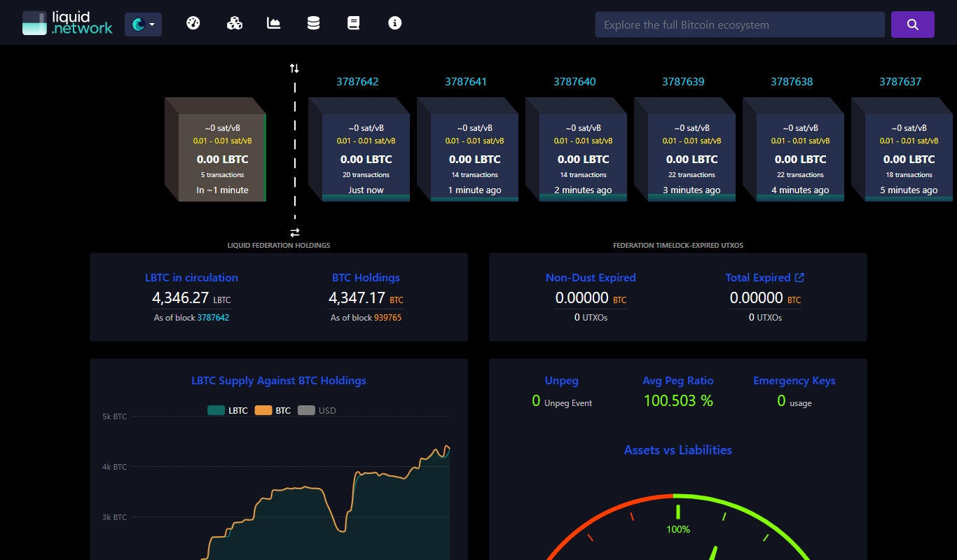The width and height of the screenshot is (957, 560).
Task: Focus the Bitcoin ecosystem search field
Action: [x=740, y=24]
